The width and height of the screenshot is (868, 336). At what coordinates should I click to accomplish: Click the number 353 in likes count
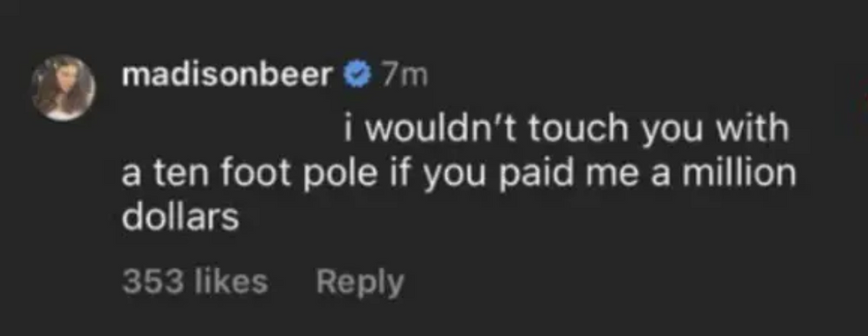(149, 282)
